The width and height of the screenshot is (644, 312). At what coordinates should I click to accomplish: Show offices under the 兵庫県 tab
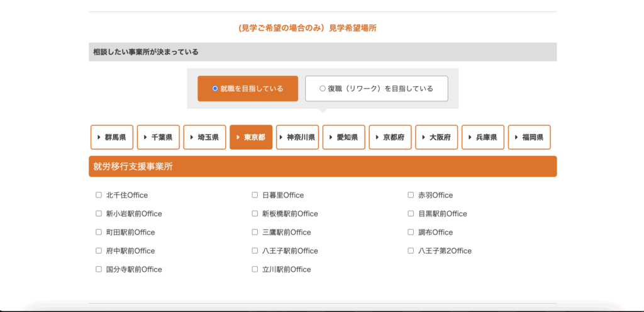tap(483, 137)
